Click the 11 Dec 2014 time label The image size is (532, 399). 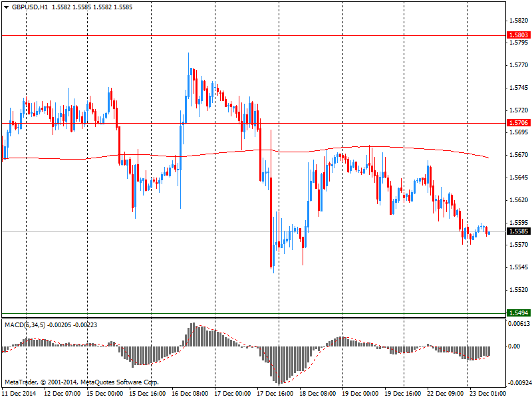pos(19,393)
